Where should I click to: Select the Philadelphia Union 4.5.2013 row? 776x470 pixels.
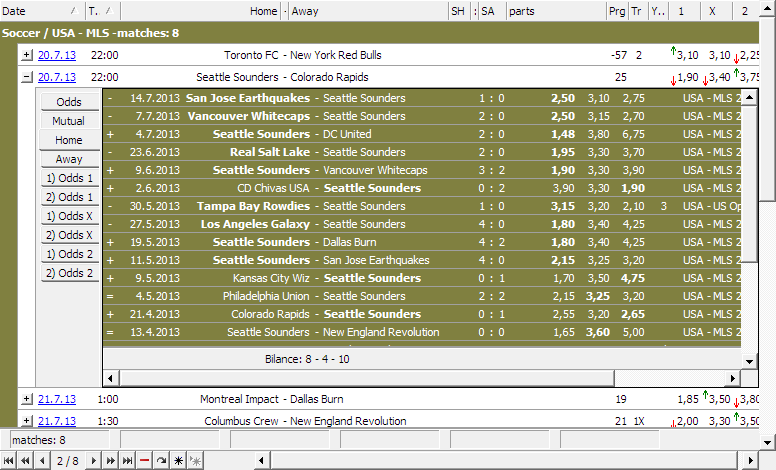pos(422,296)
